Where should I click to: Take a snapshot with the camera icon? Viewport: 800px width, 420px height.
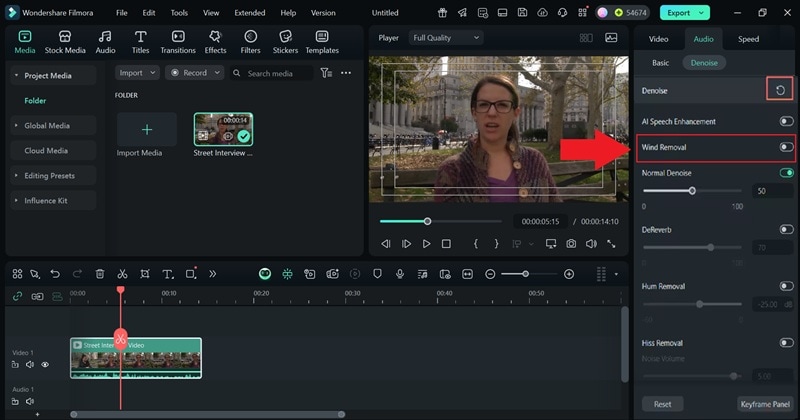point(570,244)
